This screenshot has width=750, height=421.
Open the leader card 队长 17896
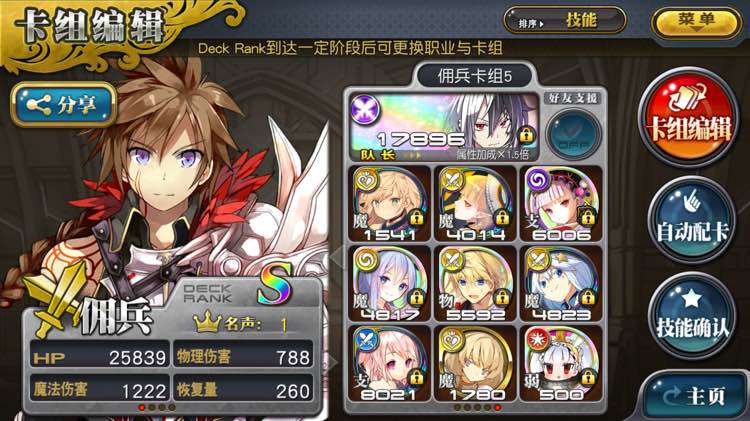click(445, 127)
